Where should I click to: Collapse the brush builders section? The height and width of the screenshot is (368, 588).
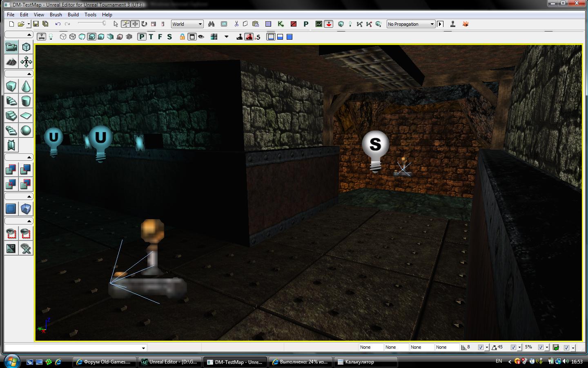[x=19, y=74]
